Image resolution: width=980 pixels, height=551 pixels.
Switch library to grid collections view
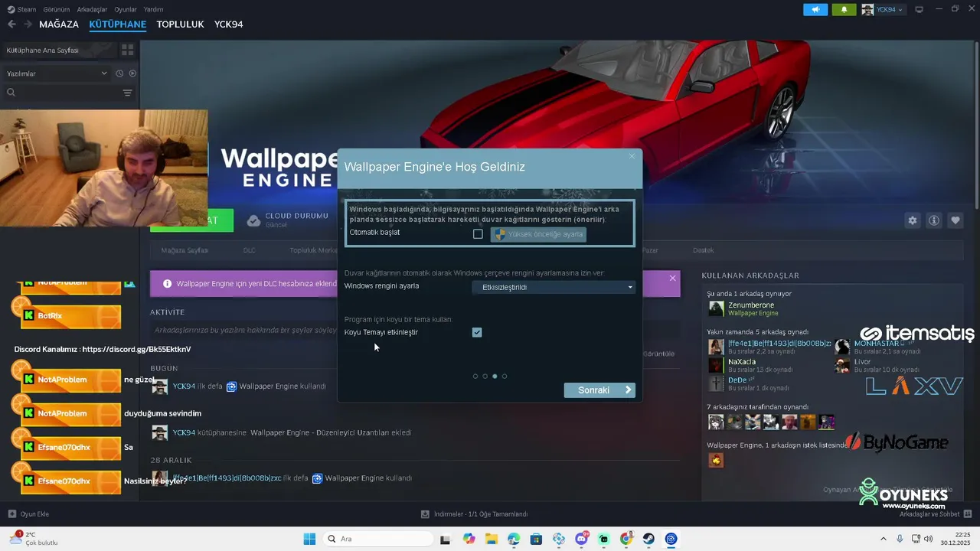pos(127,50)
